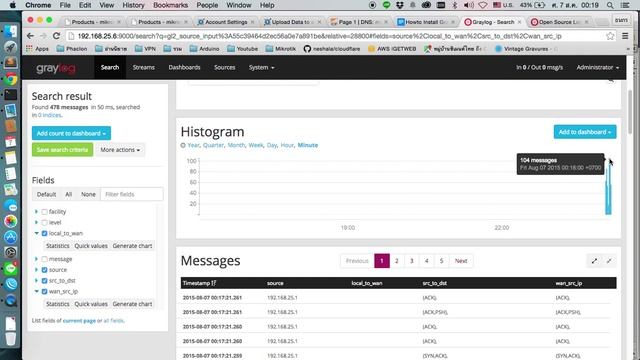Bookmark this page with star icon
The height and width of the screenshot is (360, 640).
610,36
